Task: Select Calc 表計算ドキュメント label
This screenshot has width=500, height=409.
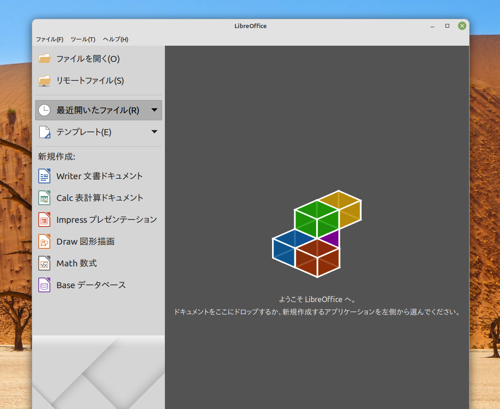Action: coord(100,198)
